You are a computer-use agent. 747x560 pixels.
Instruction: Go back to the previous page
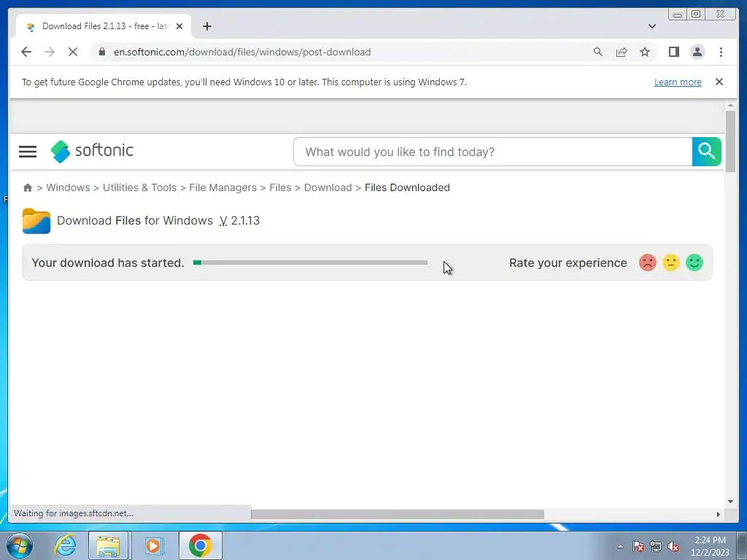coord(26,52)
